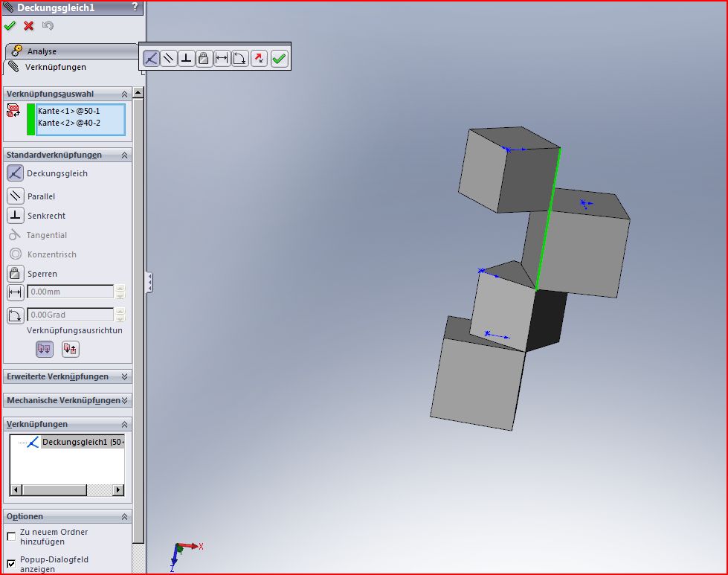The height and width of the screenshot is (575, 728).
Task: Select anti-aligned mate orientation button
Action: (71, 349)
